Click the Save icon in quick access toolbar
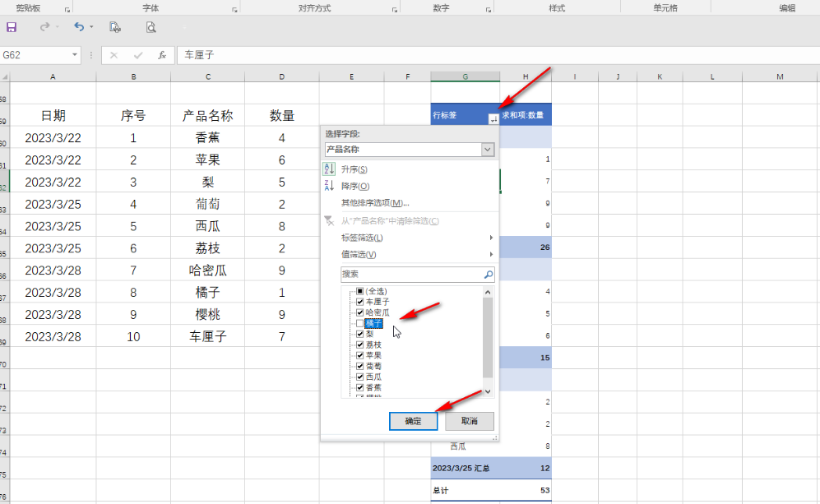Image resolution: width=820 pixels, height=504 pixels. pos(12,27)
